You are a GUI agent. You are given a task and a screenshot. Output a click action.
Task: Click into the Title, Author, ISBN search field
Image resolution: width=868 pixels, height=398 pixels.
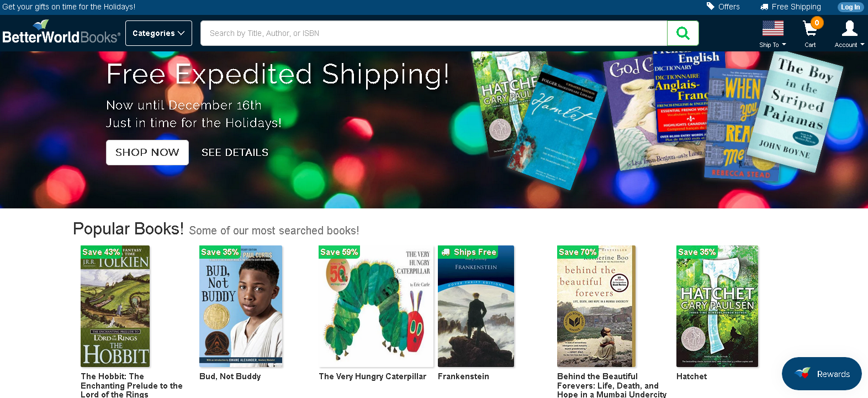point(433,33)
